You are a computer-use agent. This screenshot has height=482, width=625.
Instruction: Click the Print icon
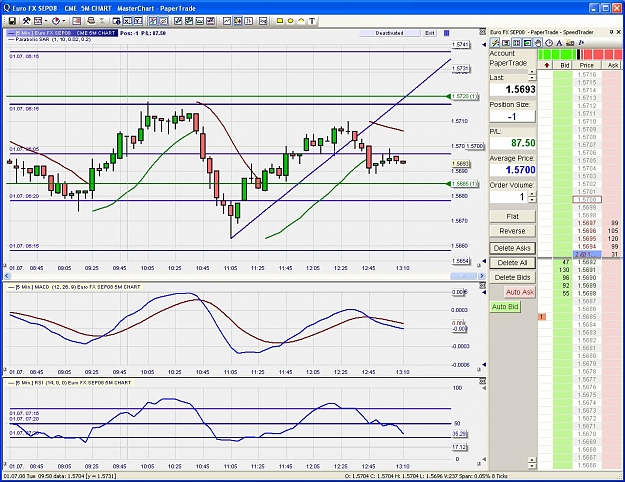click(x=91, y=21)
